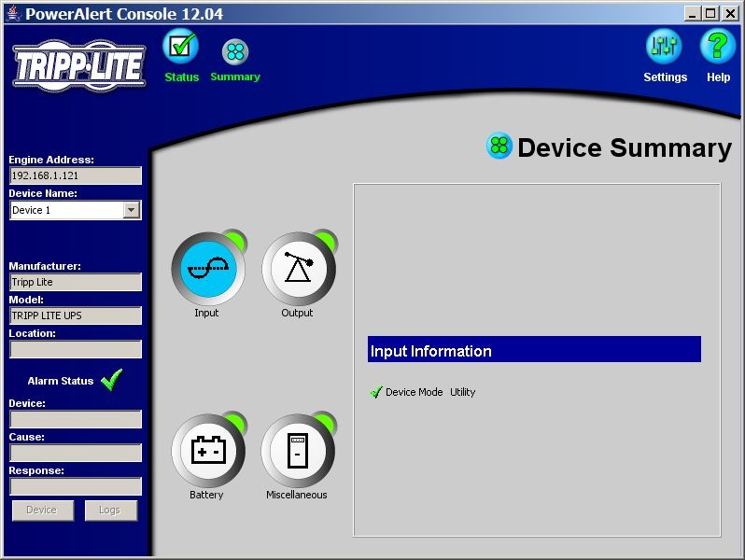
Task: Click the Model field
Action: 76,315
